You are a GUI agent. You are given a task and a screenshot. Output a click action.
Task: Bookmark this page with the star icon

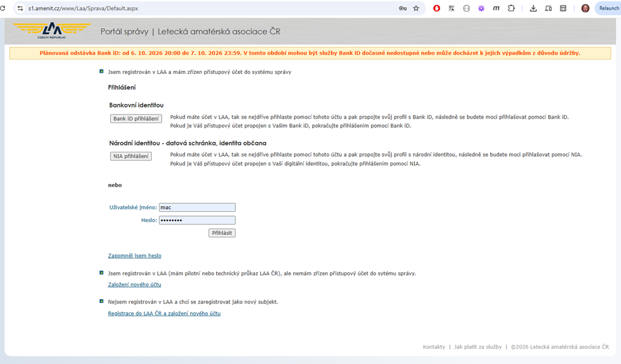click(x=416, y=9)
